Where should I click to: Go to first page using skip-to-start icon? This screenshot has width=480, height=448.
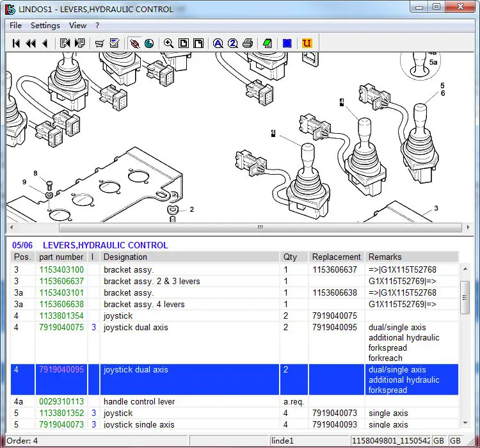click(16, 44)
